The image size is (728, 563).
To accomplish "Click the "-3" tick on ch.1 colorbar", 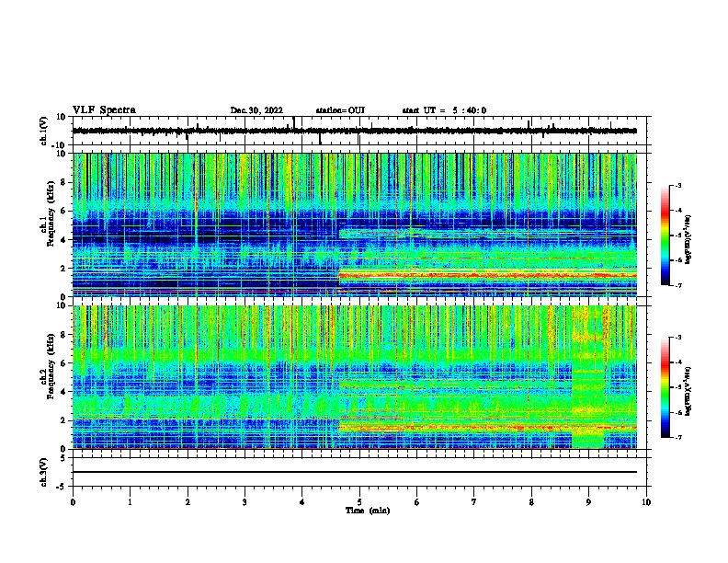I will click(x=678, y=185).
